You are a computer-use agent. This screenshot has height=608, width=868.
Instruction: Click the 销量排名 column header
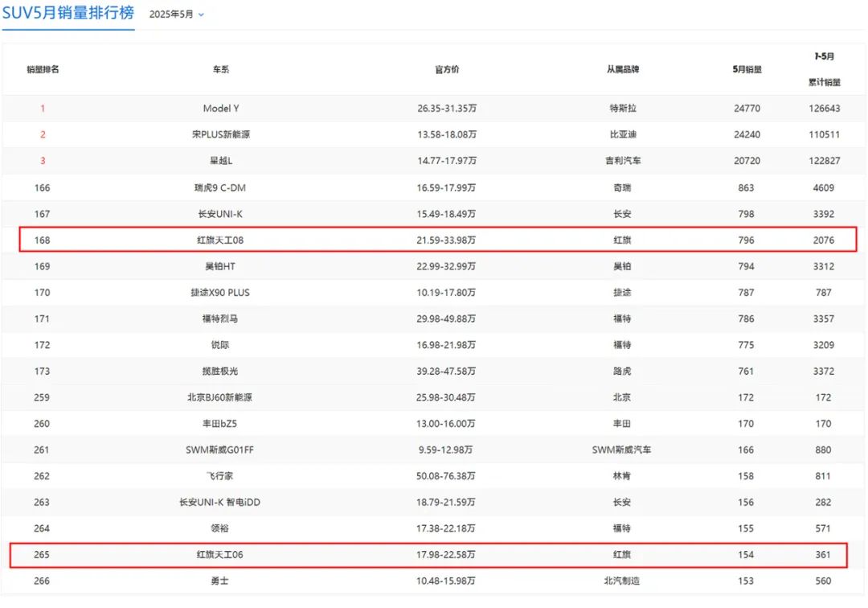click(x=43, y=69)
